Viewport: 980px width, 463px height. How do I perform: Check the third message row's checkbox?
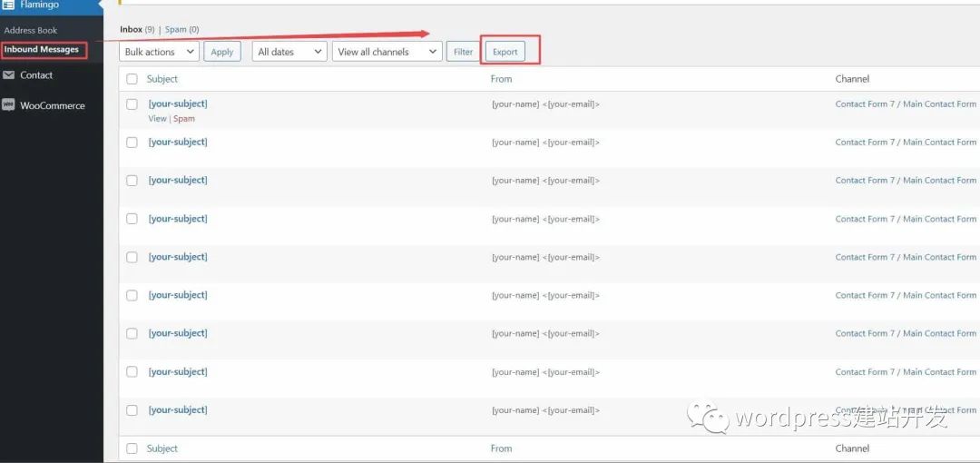coord(132,181)
